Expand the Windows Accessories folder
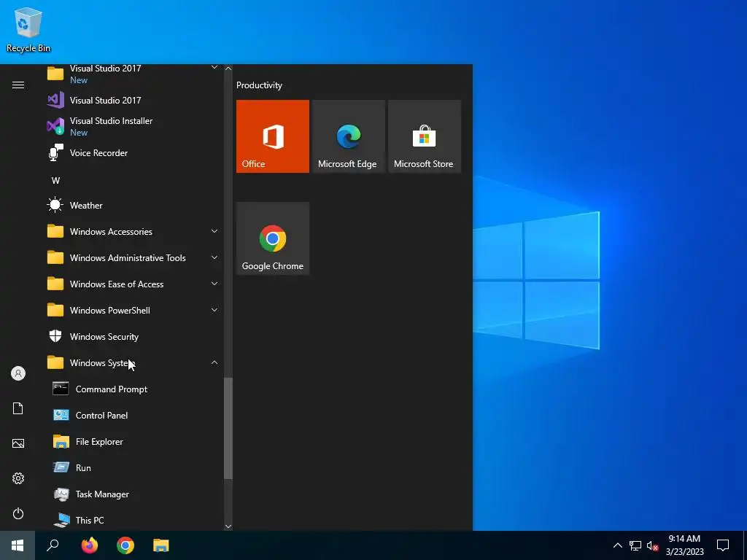The image size is (747, 560). 214,231
